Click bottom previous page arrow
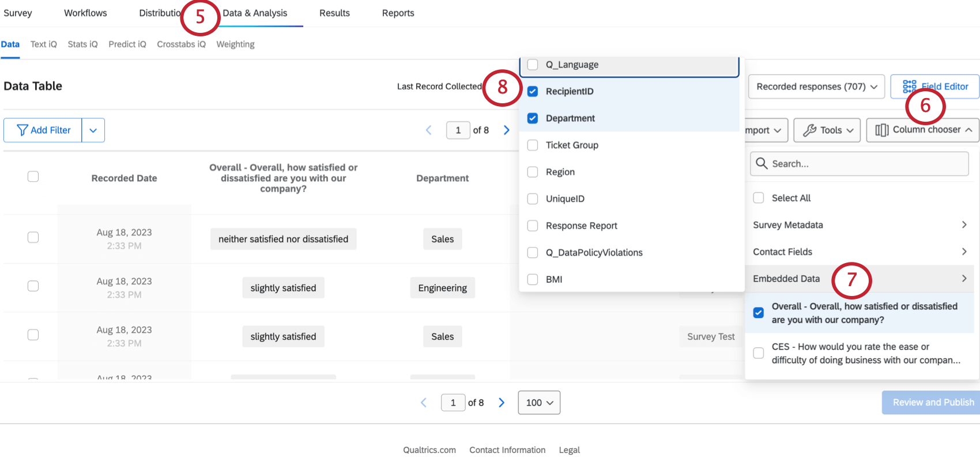Screen dimensions: 980x472 424,403
